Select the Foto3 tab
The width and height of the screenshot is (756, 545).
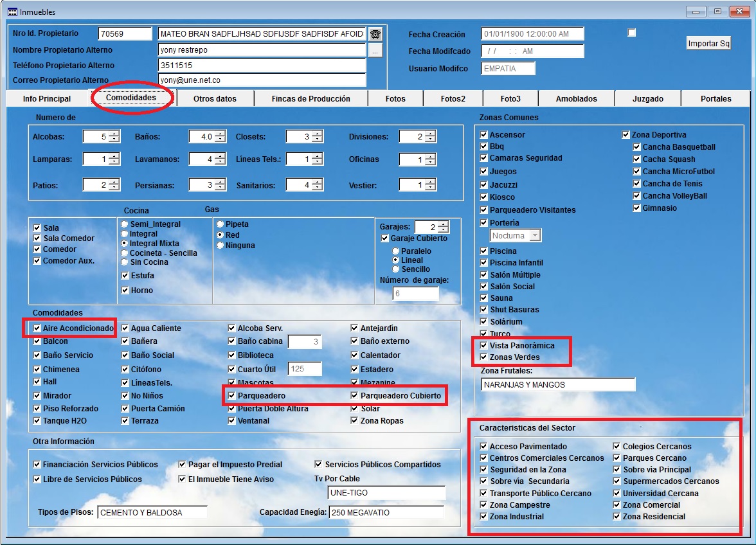pyautogui.click(x=510, y=99)
